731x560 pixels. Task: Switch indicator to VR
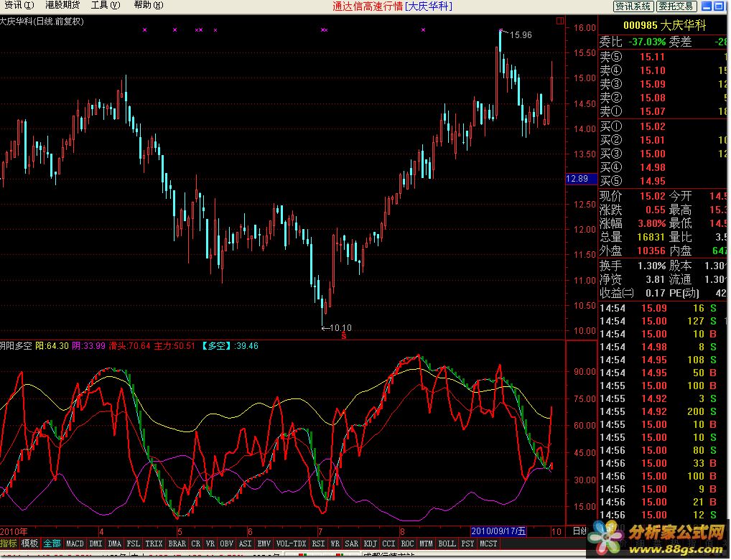tap(210, 543)
